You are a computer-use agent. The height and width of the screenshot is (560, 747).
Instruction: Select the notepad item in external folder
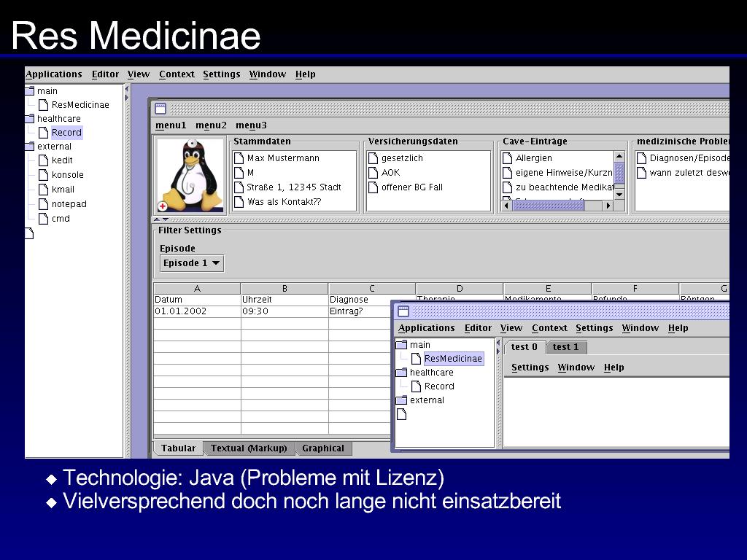pos(69,204)
